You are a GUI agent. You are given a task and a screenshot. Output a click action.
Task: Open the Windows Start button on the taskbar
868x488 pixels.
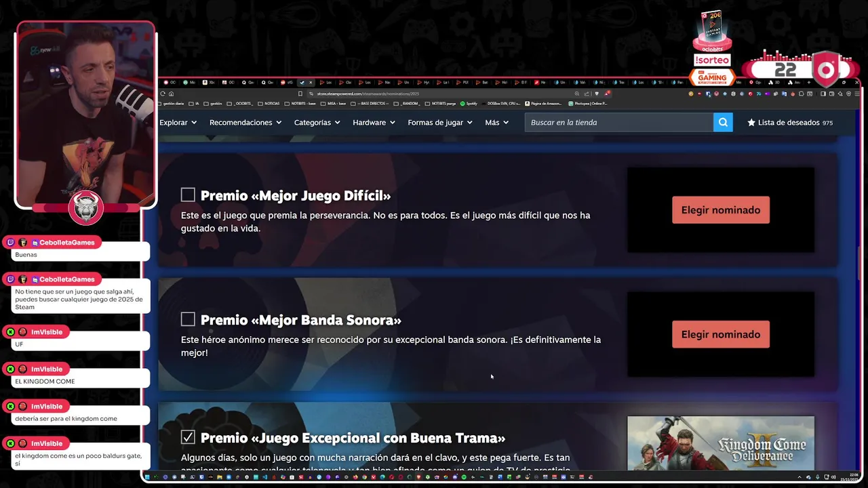click(x=147, y=477)
